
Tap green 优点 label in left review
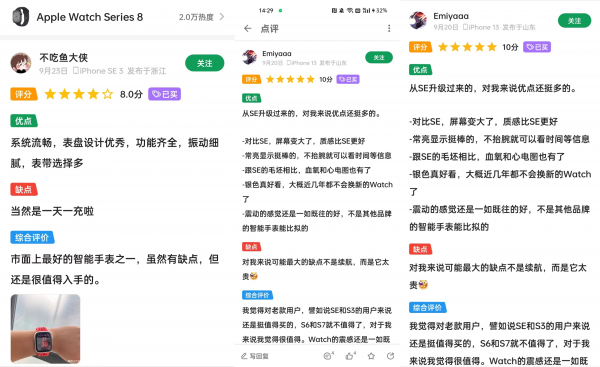[24, 121]
